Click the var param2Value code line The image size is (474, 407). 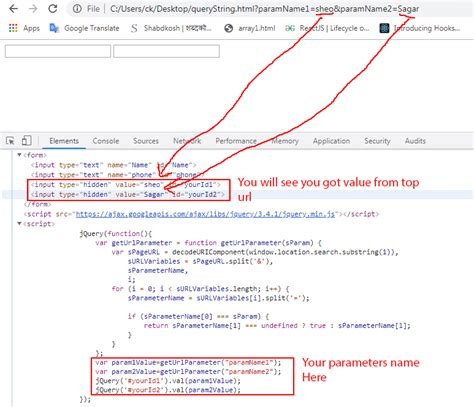click(188, 372)
